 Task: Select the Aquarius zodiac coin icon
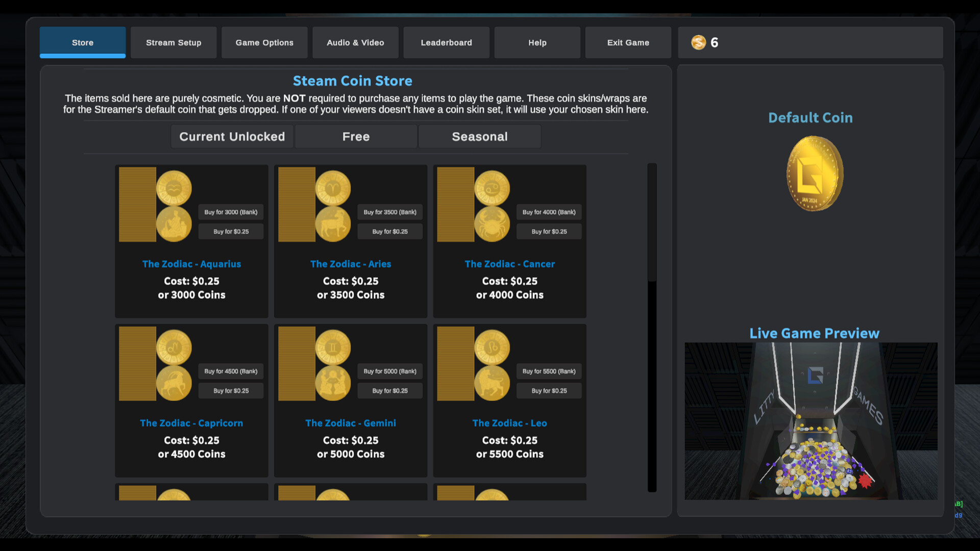[x=175, y=188]
